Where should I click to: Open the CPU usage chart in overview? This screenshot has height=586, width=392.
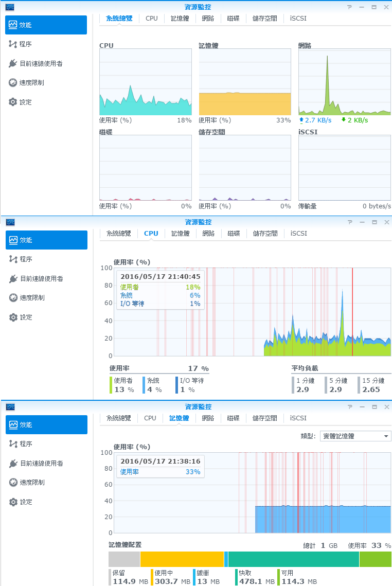click(146, 82)
